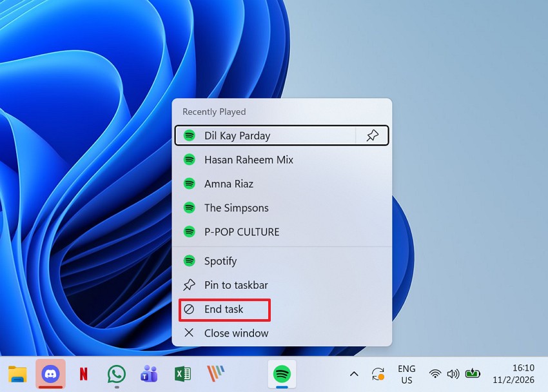Open Discord from the taskbar
The height and width of the screenshot is (392, 548).
[x=50, y=374]
